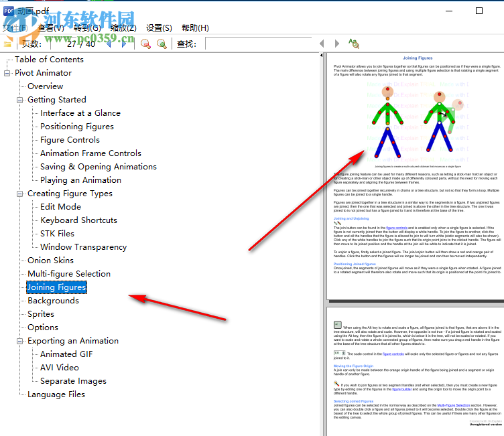
Task: Focus the search text box
Action: [259, 44]
